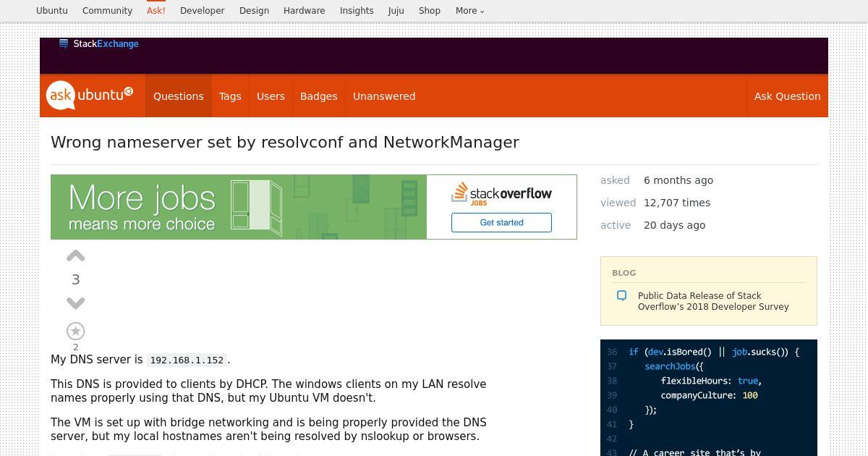Open the question title link
This screenshot has height=456, width=868.
click(285, 142)
